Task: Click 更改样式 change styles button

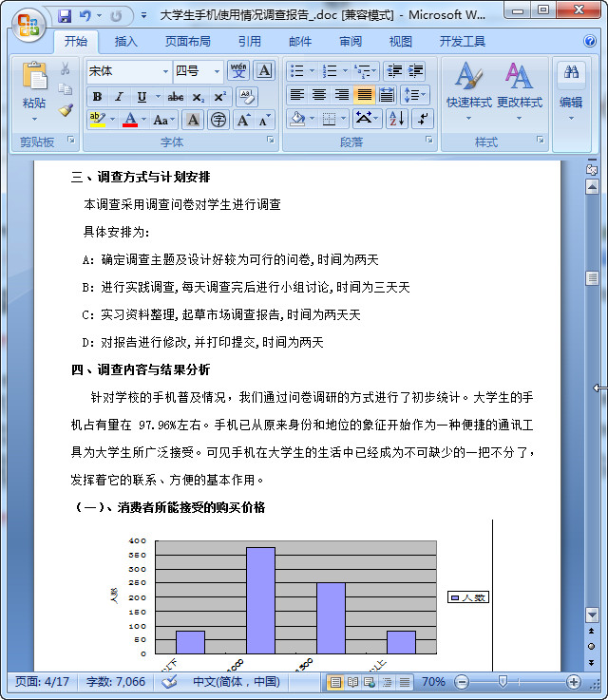Action: pyautogui.click(x=519, y=91)
